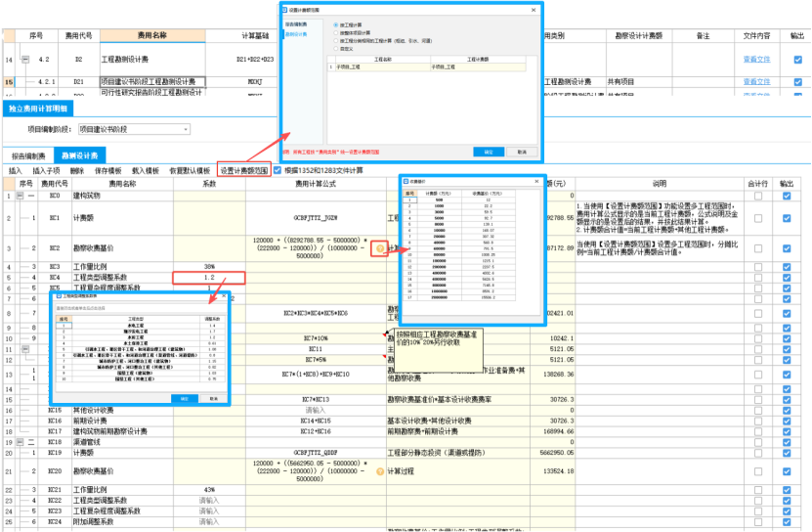
Task: Click 保存模板 in the toolbar
Action: click(x=109, y=170)
